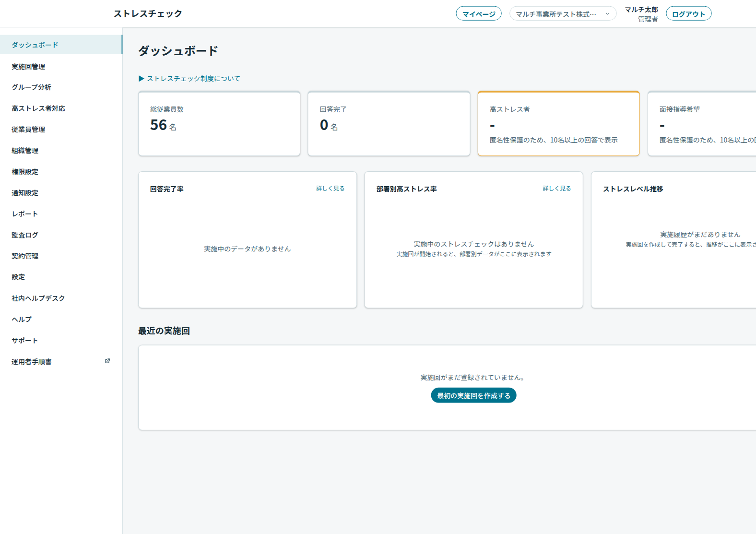756x534 pixels.
Task: Open 詳しく見る link in 部署別高ストレス率 card
Action: pyautogui.click(x=556, y=189)
